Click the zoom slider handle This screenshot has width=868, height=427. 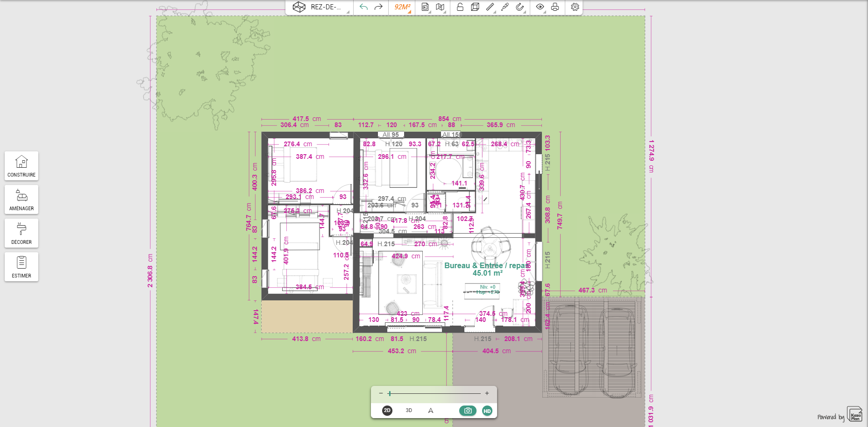(390, 393)
